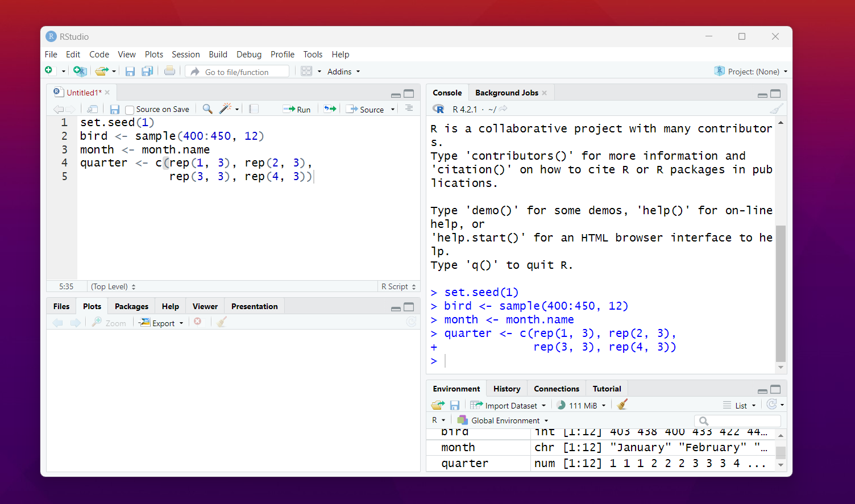Expand the Source options dropdown arrow
The height and width of the screenshot is (504, 855).
click(x=393, y=110)
